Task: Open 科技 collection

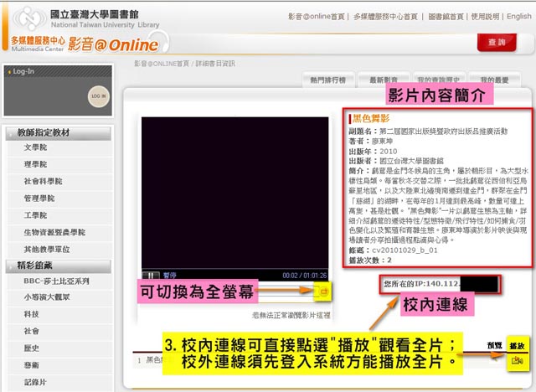Action: 32,314
